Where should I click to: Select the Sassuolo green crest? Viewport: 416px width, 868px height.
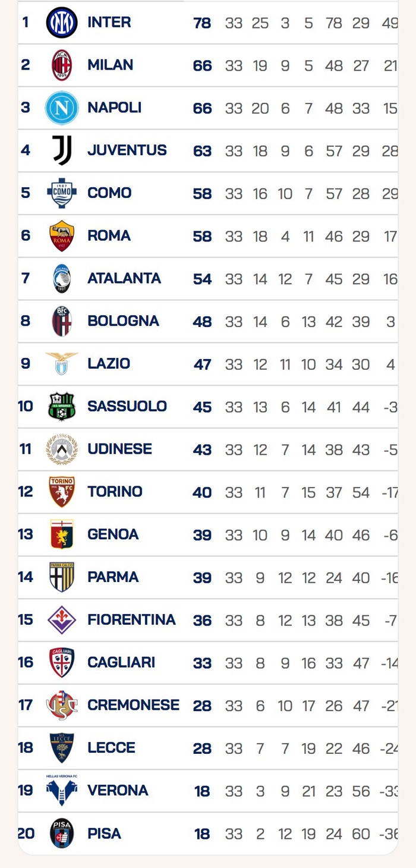(62, 407)
